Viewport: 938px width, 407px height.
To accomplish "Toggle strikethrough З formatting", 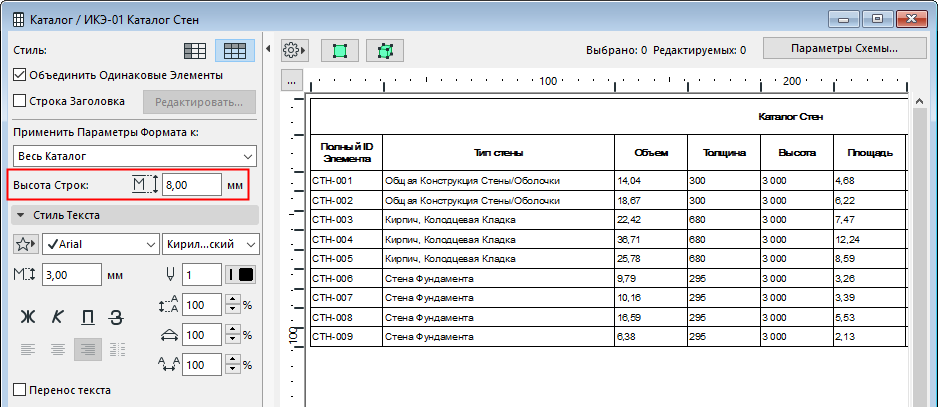I will pos(116,317).
